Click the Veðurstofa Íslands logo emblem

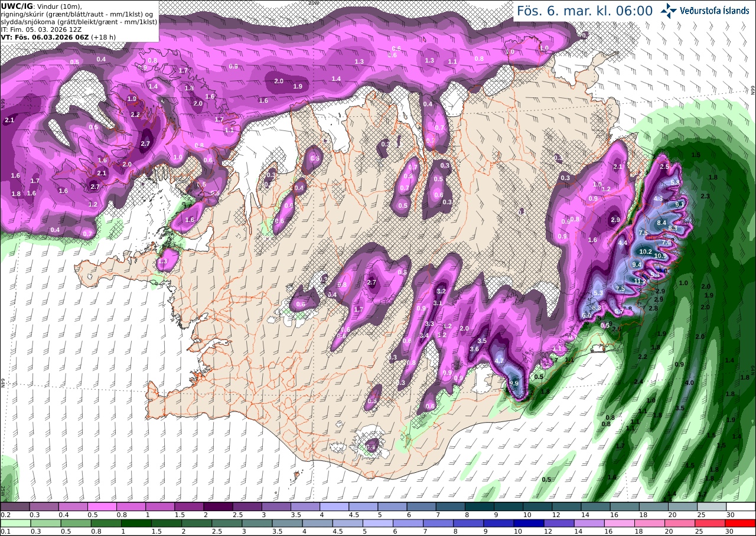(x=669, y=10)
